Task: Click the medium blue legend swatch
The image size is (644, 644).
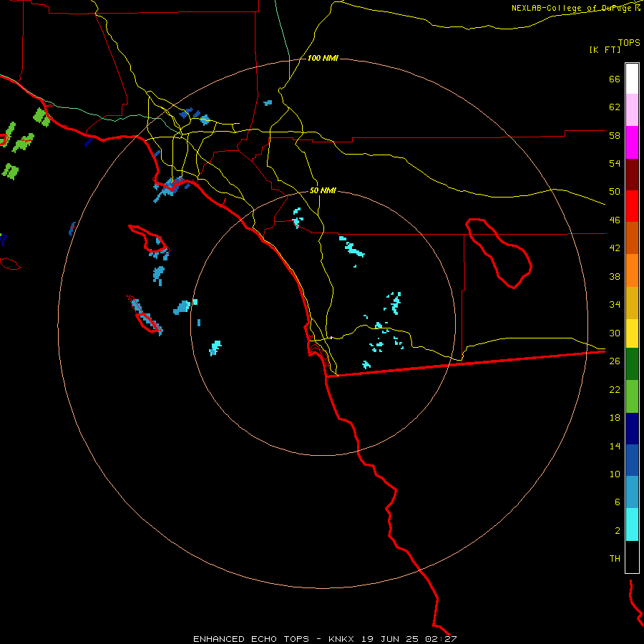Action: [x=632, y=460]
